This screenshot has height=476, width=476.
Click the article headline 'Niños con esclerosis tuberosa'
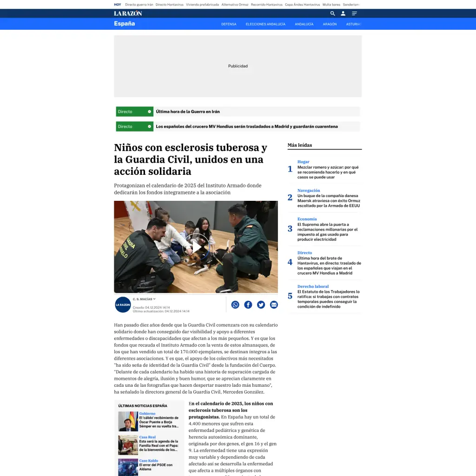point(191,159)
